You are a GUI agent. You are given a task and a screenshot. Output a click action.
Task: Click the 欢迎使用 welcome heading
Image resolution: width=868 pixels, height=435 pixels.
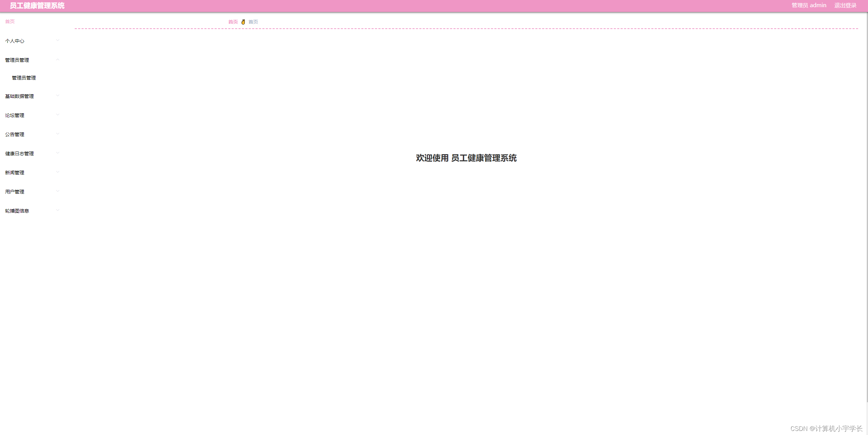point(466,158)
